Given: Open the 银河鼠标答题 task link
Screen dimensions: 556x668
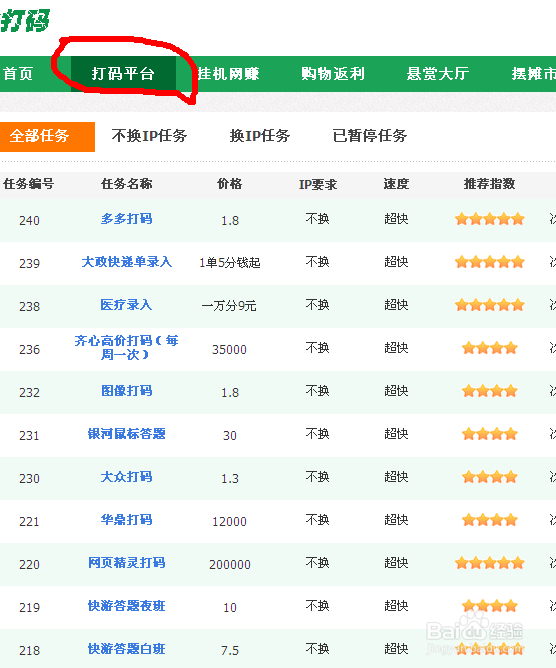Looking at the screenshot, I should 127,434.
